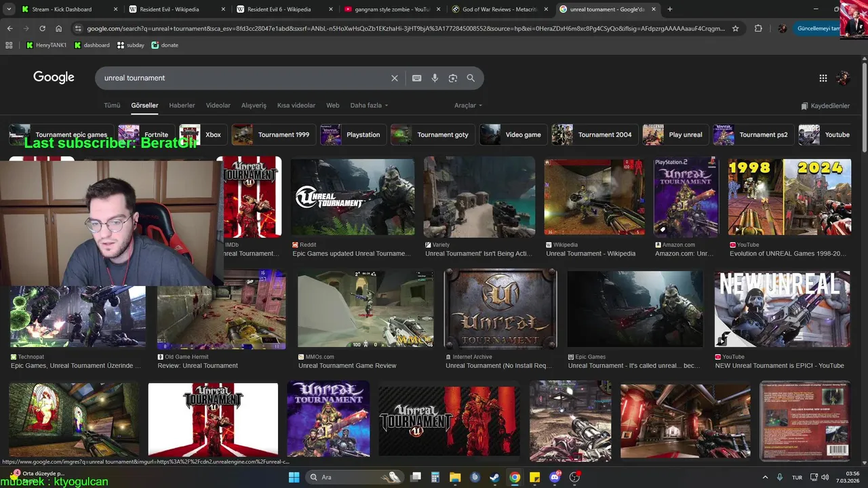Open the Windows Start menu

pyautogui.click(x=294, y=477)
